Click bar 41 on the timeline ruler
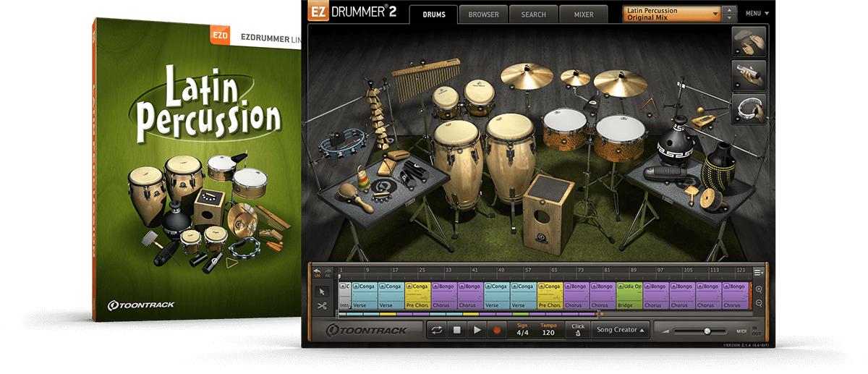This screenshot has height=374, width=868. click(475, 271)
